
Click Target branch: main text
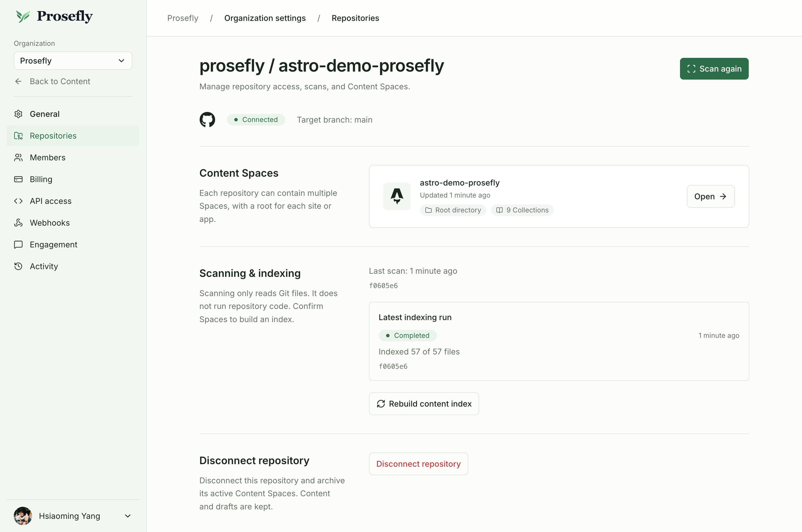[x=335, y=120]
